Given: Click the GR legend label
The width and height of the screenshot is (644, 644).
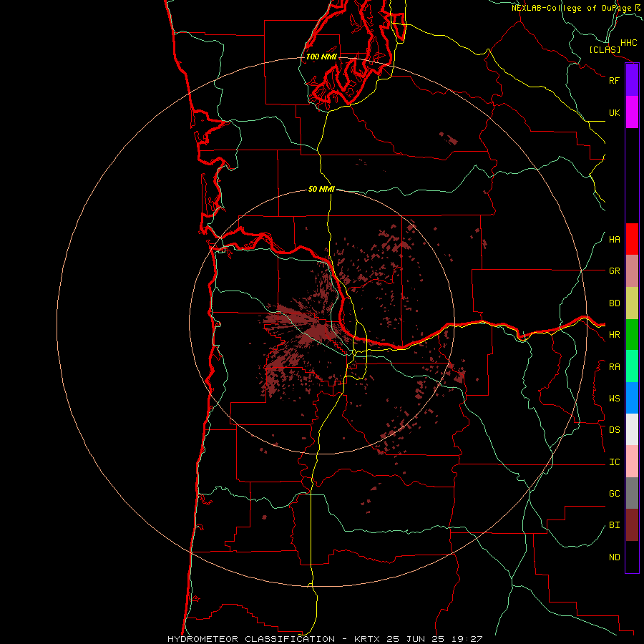Looking at the screenshot, I should (614, 271).
